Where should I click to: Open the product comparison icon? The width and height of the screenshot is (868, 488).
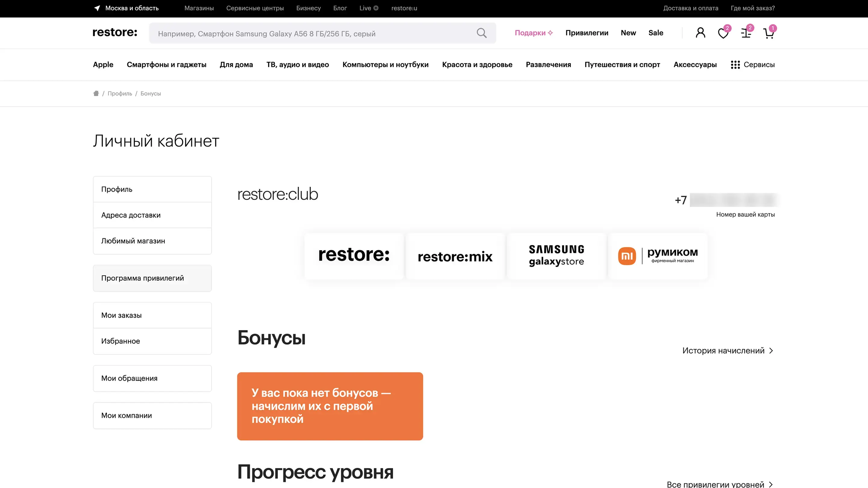click(746, 33)
